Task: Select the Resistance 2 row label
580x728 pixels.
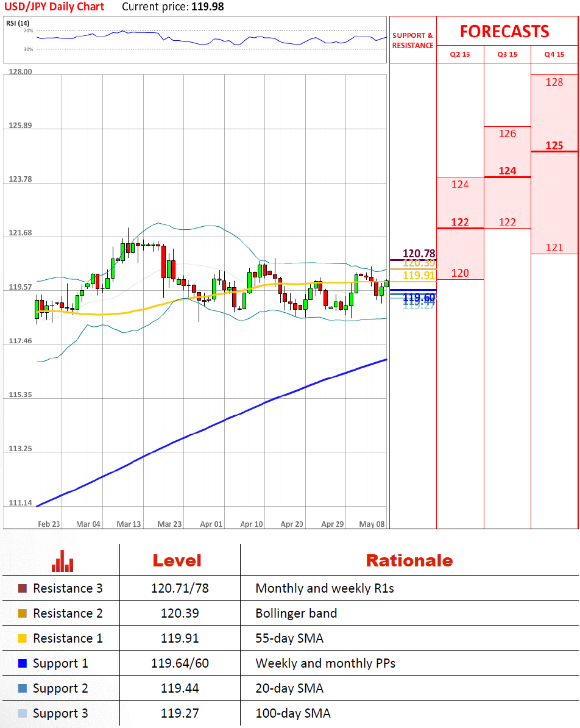Action: click(x=68, y=614)
